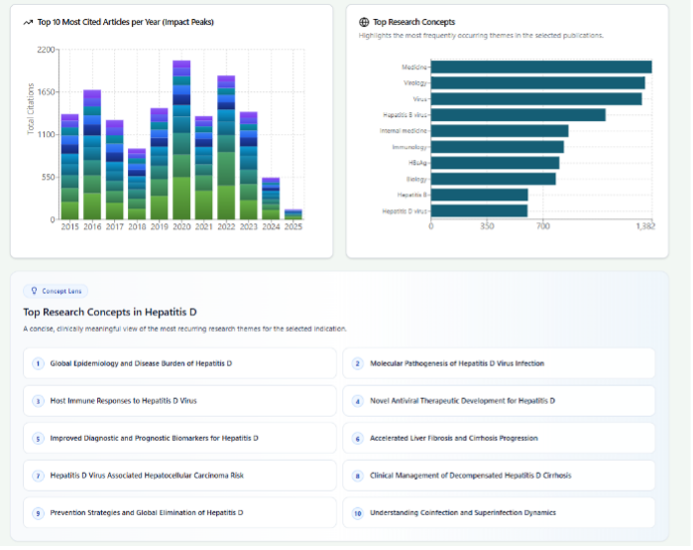Screen dimensions: 693x550
Task: Open Hepatitis D Virus Associated Hepatocellular Carcinoma Risk
Action: [x=180, y=476]
